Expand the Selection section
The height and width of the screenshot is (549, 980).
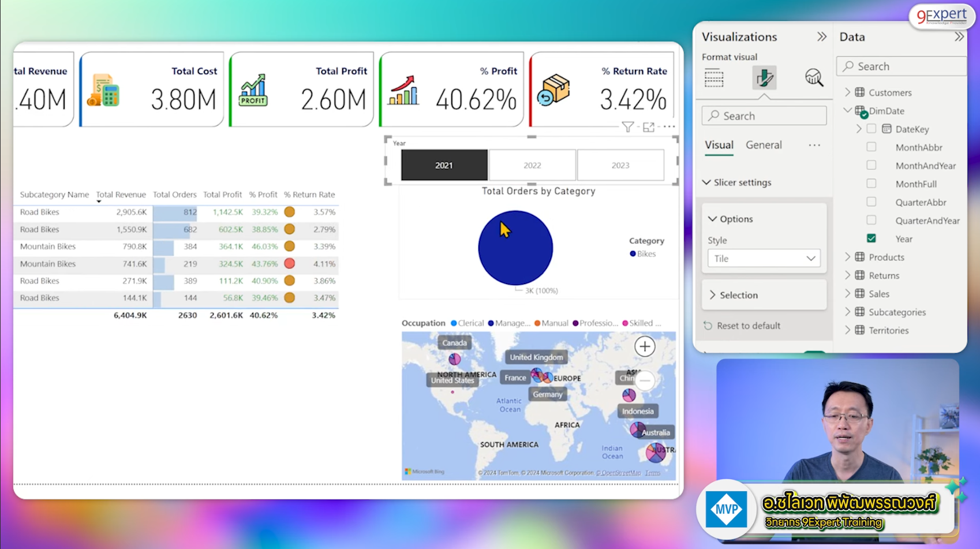(739, 295)
